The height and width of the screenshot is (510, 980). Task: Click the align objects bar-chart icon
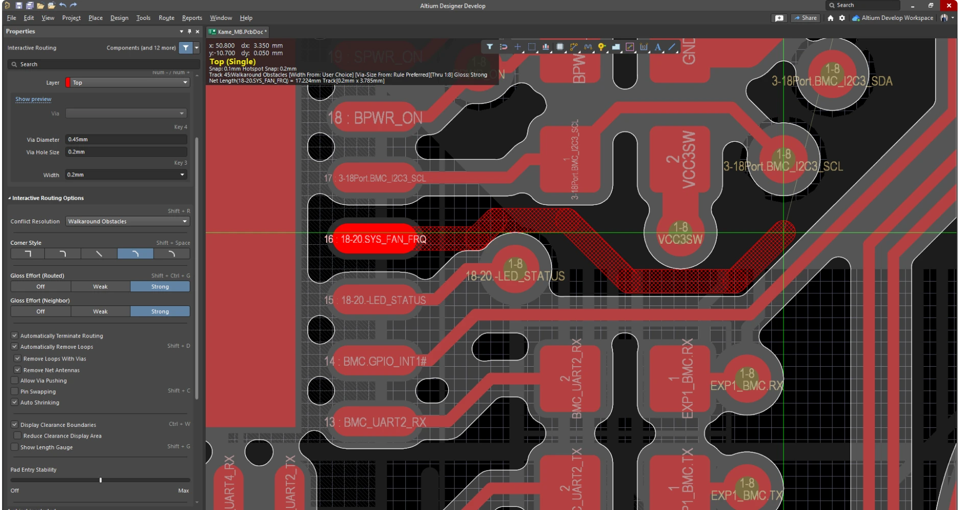[546, 47]
